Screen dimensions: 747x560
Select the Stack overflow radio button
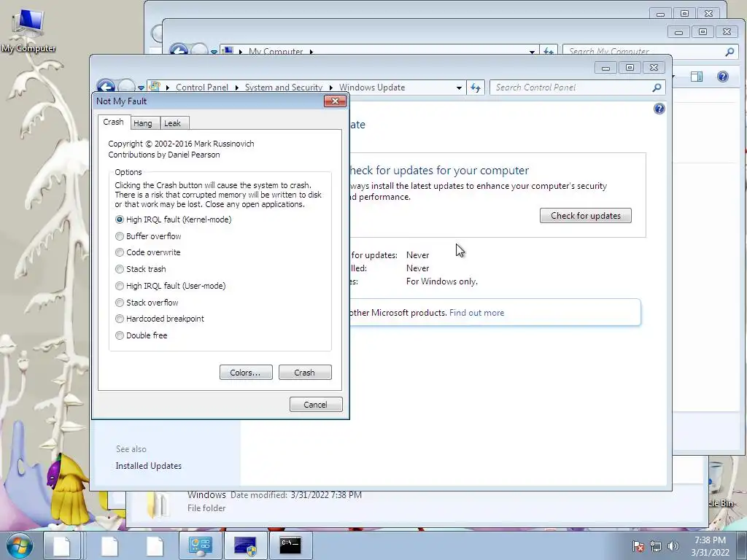coord(147,303)
